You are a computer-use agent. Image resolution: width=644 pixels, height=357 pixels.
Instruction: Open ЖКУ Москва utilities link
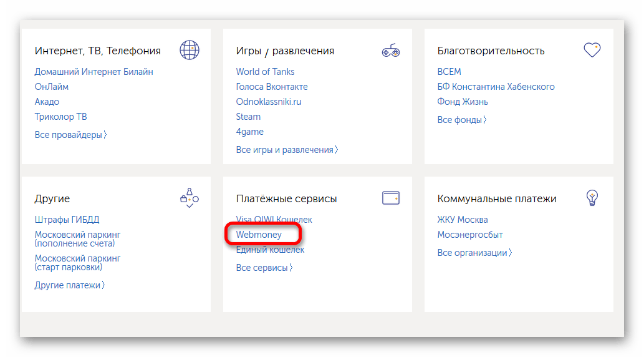[463, 220]
